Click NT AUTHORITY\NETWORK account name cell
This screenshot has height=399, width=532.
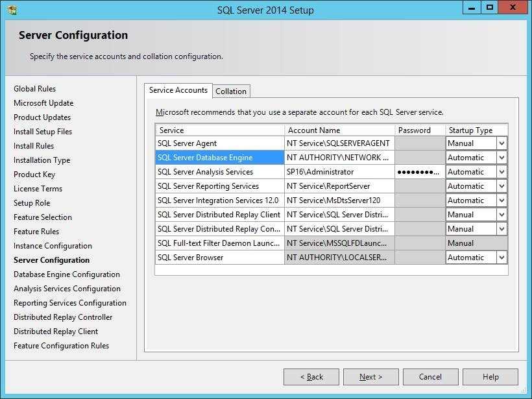point(339,158)
